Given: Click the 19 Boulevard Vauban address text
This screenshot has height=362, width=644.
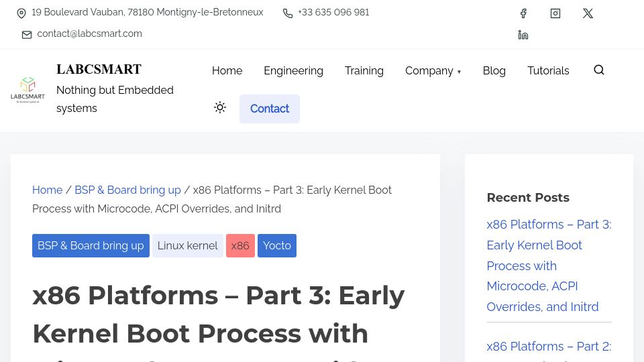Looking at the screenshot, I should point(148,12).
